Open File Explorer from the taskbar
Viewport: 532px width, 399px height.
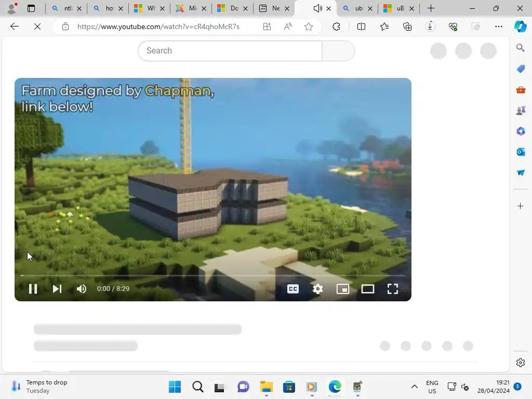pyautogui.click(x=267, y=387)
